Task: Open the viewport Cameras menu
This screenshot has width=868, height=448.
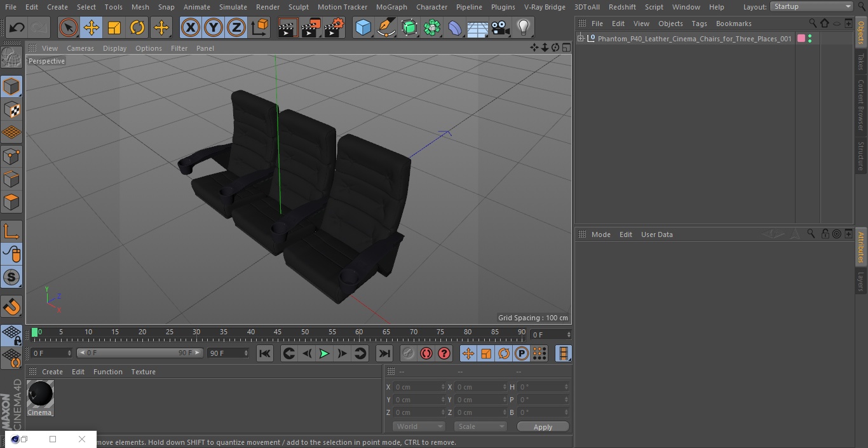Action: [x=80, y=48]
